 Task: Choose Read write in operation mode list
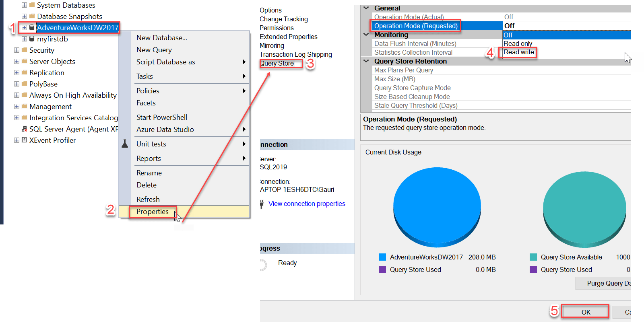pyautogui.click(x=567, y=52)
